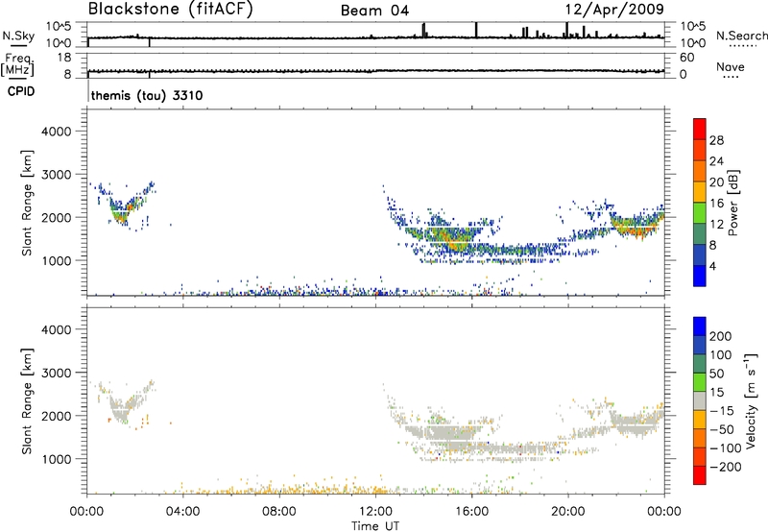Viewport: 768px width, 532px height.
Task: Click the "N.Sky" legend label
Action: coord(18,36)
